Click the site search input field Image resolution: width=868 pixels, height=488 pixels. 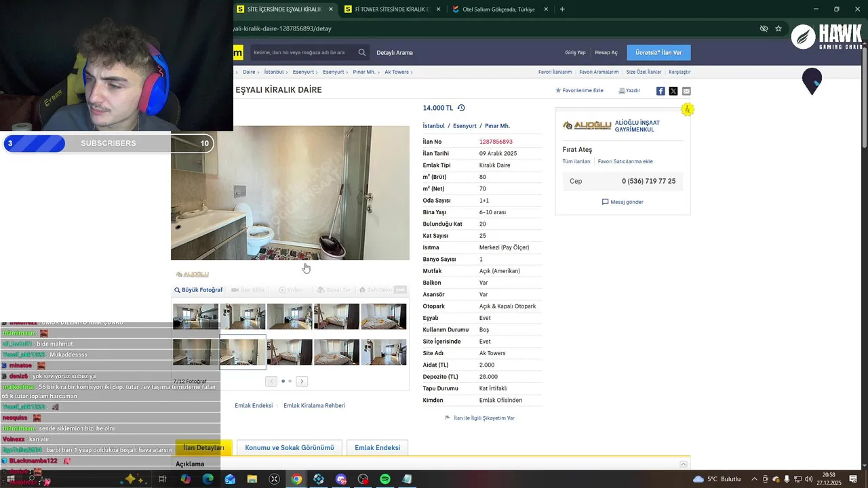point(304,52)
